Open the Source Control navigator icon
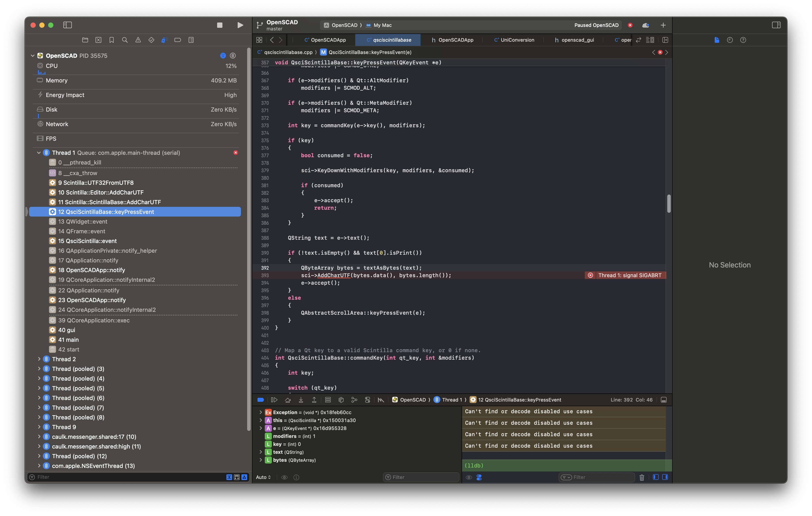 [98, 40]
